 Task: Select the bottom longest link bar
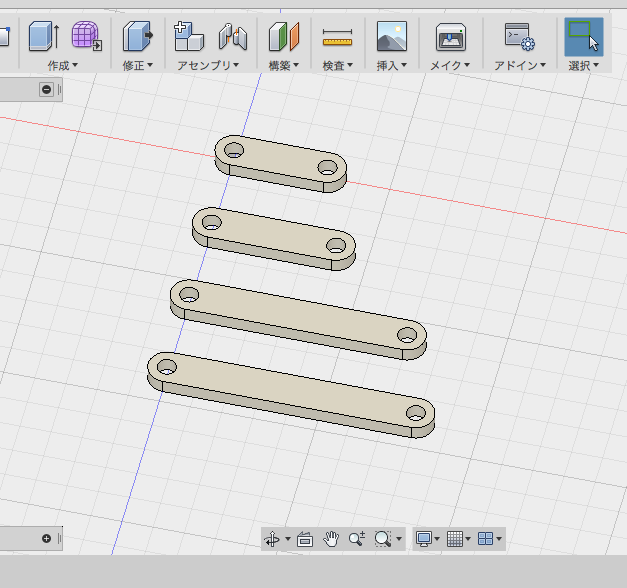tap(291, 391)
